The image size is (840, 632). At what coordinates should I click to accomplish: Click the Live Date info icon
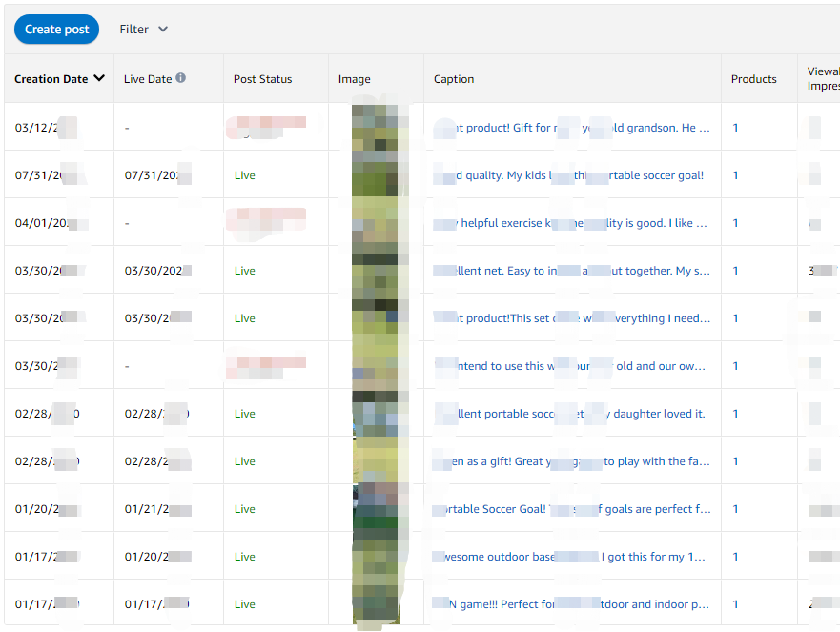pyautogui.click(x=180, y=79)
